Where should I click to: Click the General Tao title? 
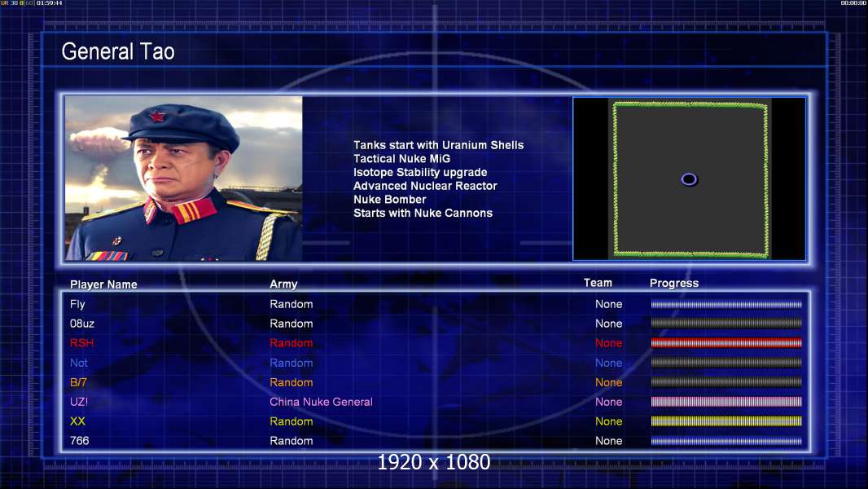pos(118,51)
